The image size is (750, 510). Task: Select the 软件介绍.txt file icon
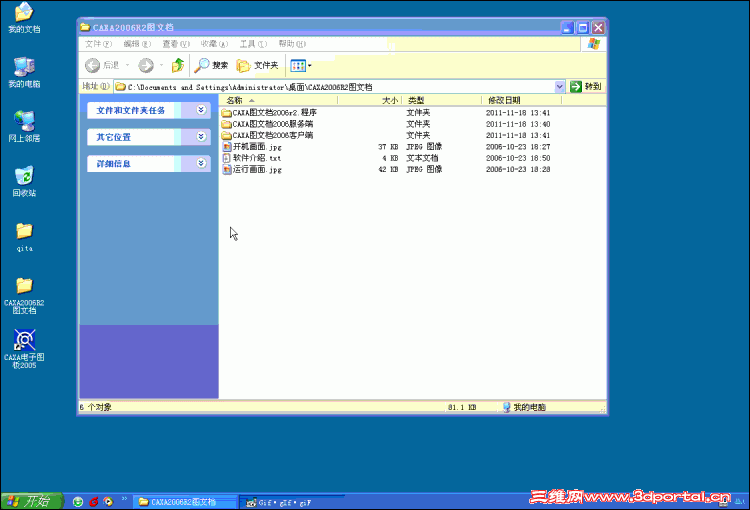(227, 158)
